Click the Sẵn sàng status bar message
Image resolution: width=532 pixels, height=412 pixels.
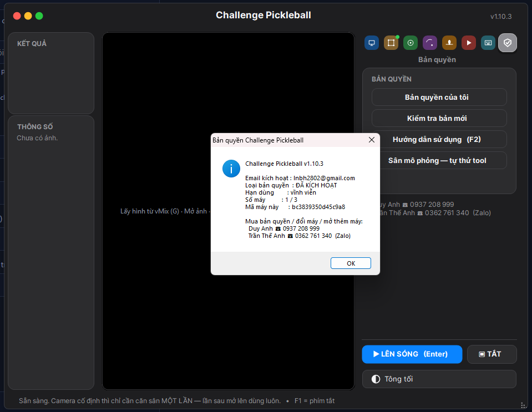pos(150,401)
